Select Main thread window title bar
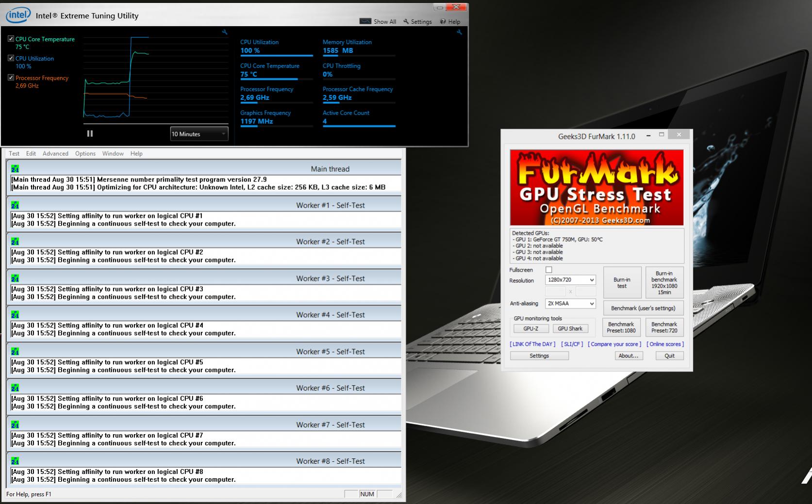The image size is (812, 504). (204, 169)
